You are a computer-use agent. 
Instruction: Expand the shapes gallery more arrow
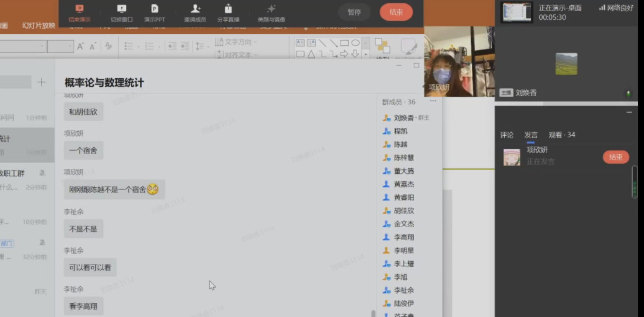[365, 54]
